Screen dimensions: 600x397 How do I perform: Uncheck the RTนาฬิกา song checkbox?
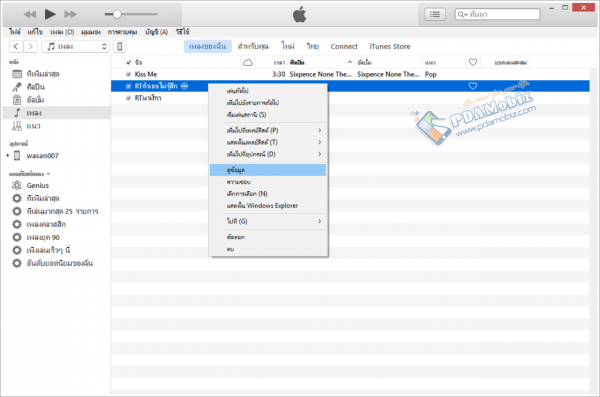click(x=128, y=98)
